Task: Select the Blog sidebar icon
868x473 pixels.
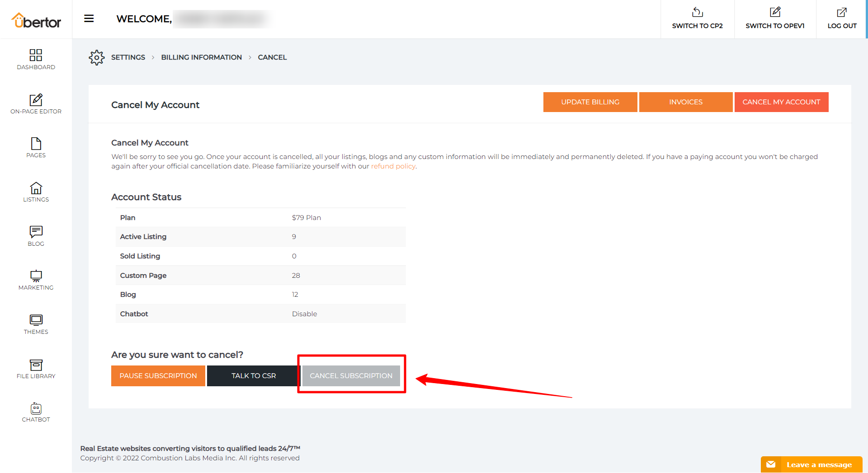Action: click(x=36, y=232)
